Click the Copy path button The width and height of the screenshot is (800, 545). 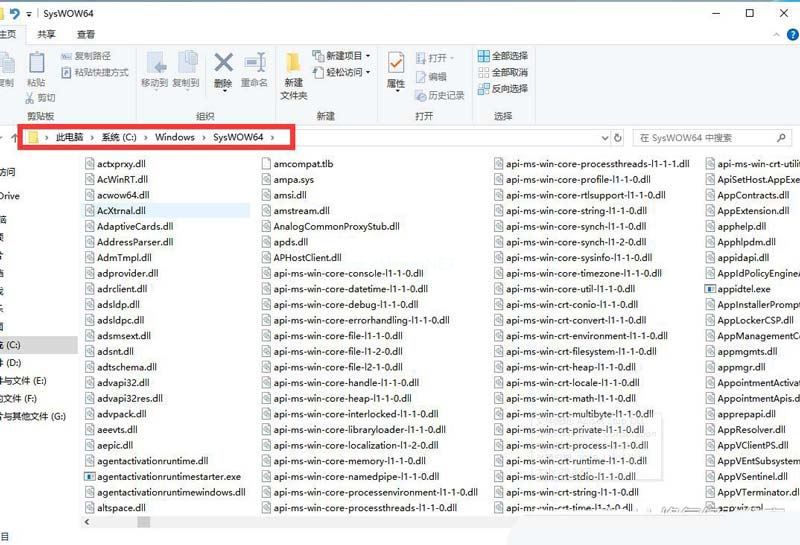tap(85, 56)
